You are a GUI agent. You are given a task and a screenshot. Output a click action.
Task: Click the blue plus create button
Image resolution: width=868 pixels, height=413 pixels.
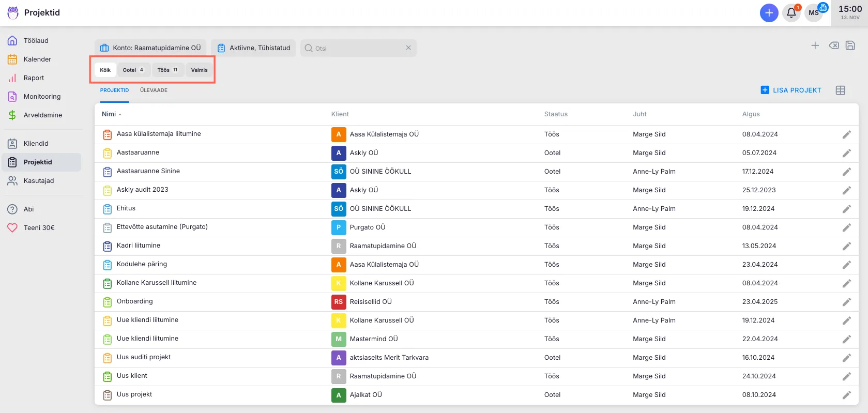tap(769, 13)
